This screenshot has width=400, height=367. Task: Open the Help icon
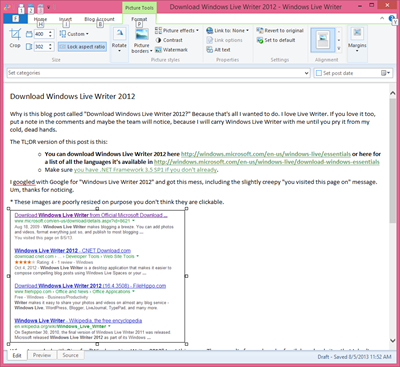coord(393,19)
